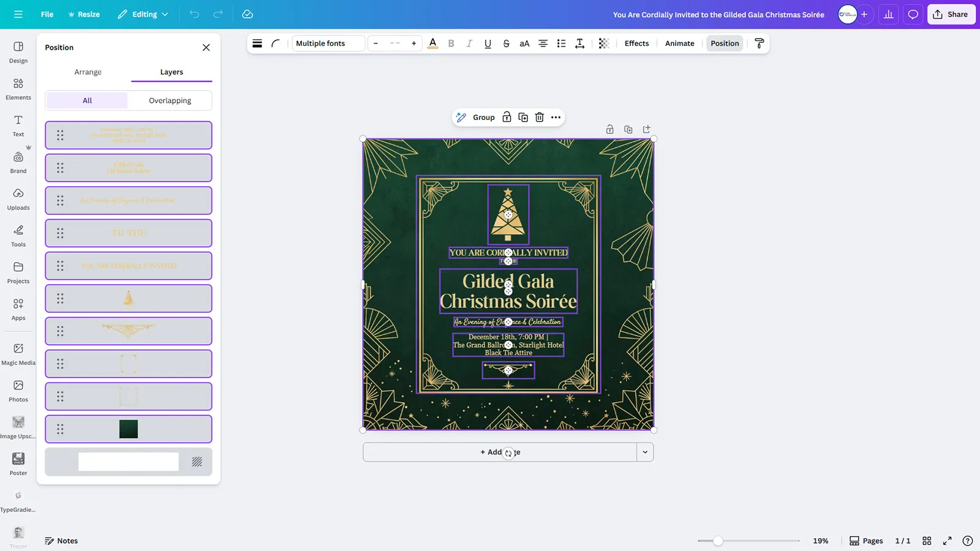980x551 pixels.
Task: Open the comments speech bubble icon
Action: click(x=913, y=14)
